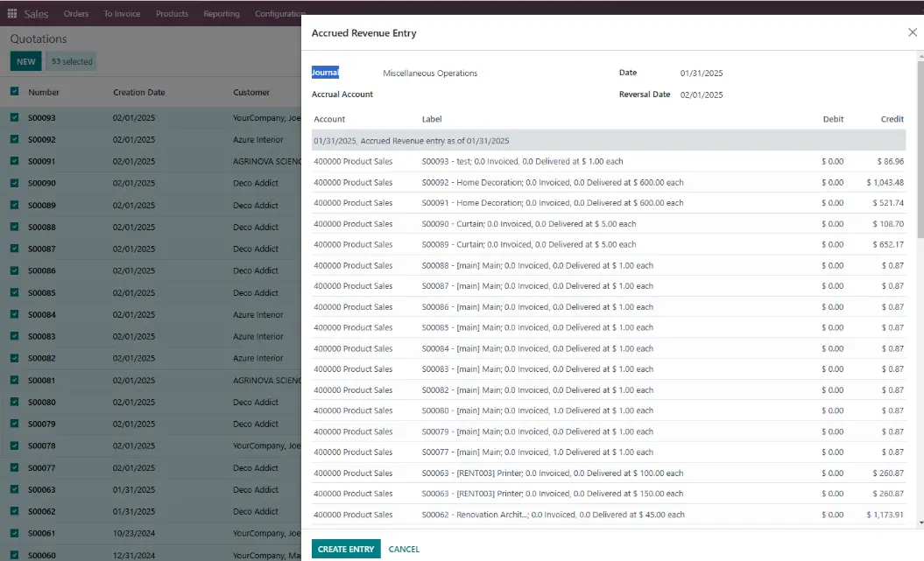This screenshot has width=924, height=561.
Task: Uncheck the S00079 row checkbox
Action: [x=15, y=424]
